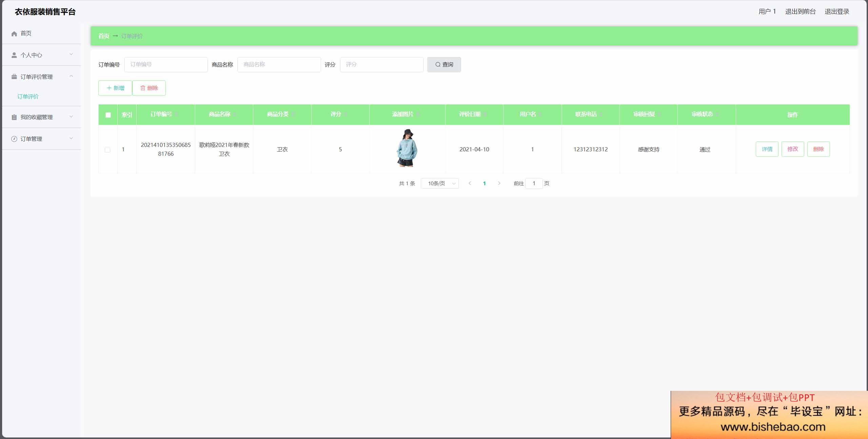Viewport: 868px width, 439px height.
Task: Check the row checkbox for order 202141013535068581766
Action: click(x=107, y=150)
